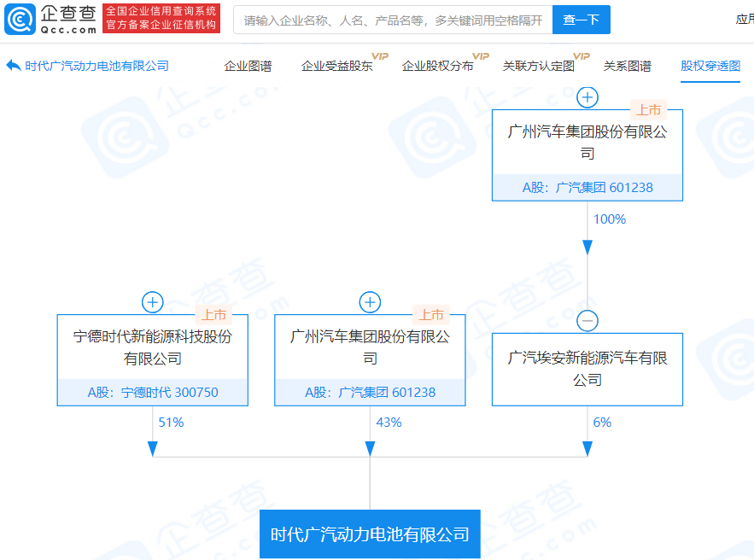Expand shareholders above 宁德时代新能源科技股份有限公司
754x560 pixels.
point(152,302)
